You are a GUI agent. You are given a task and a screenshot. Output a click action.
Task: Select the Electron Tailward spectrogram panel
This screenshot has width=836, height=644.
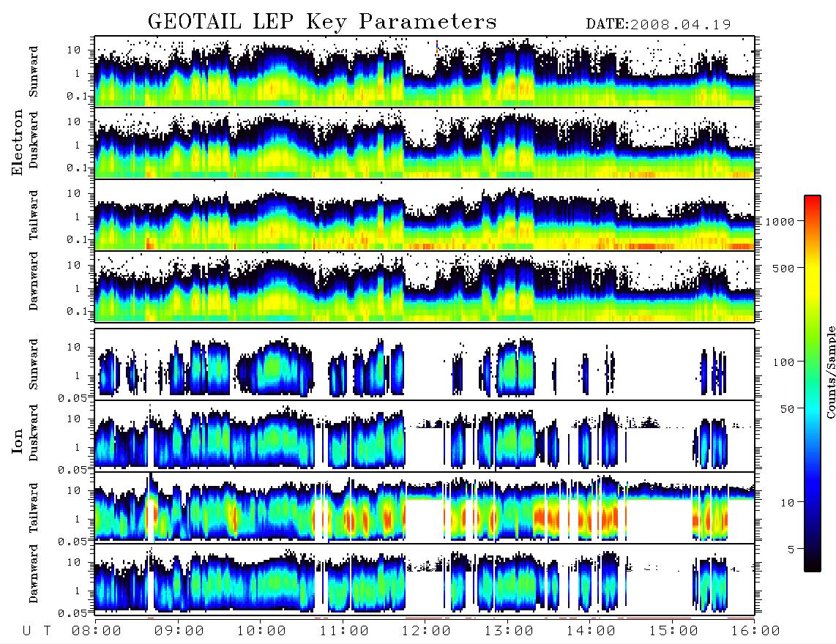425,215
